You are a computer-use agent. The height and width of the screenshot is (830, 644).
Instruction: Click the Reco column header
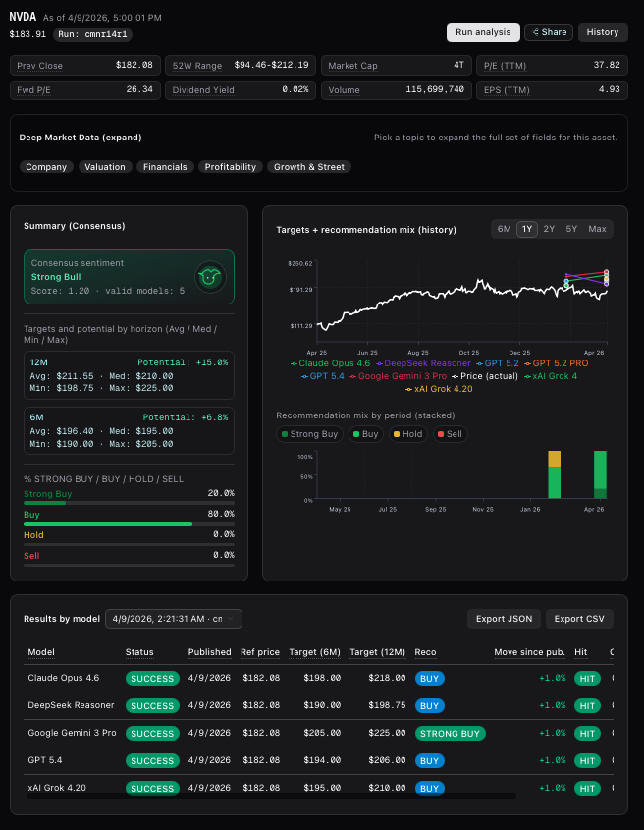click(425, 652)
